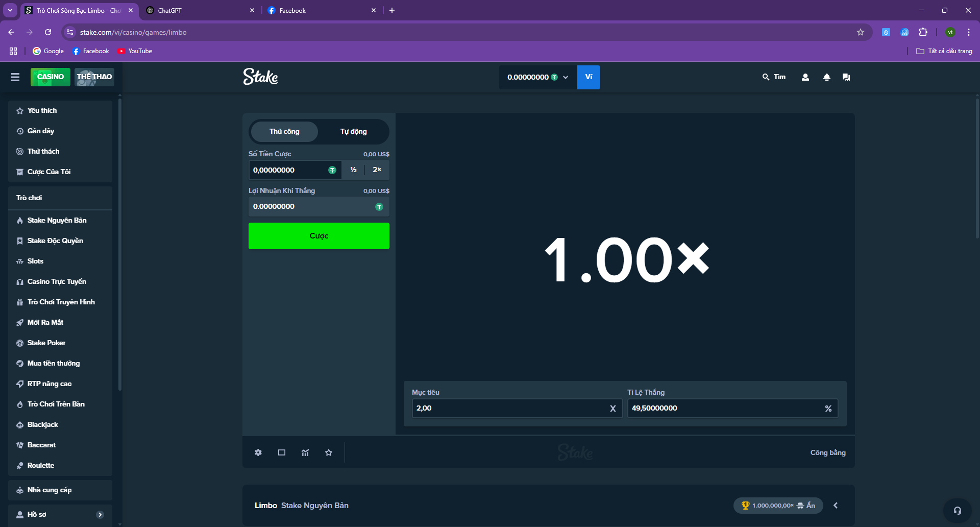980x527 pixels.
Task: Open live stats chart icon
Action: 305,452
